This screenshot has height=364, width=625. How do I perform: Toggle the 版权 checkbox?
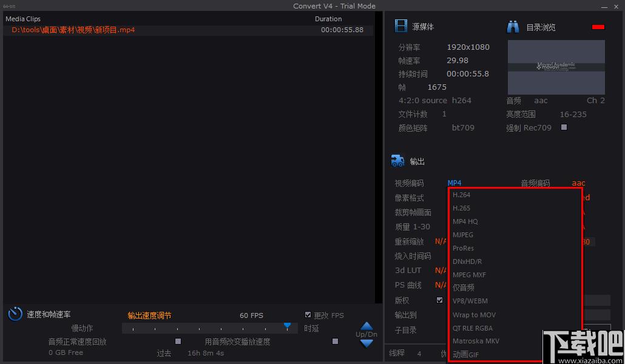(x=439, y=300)
